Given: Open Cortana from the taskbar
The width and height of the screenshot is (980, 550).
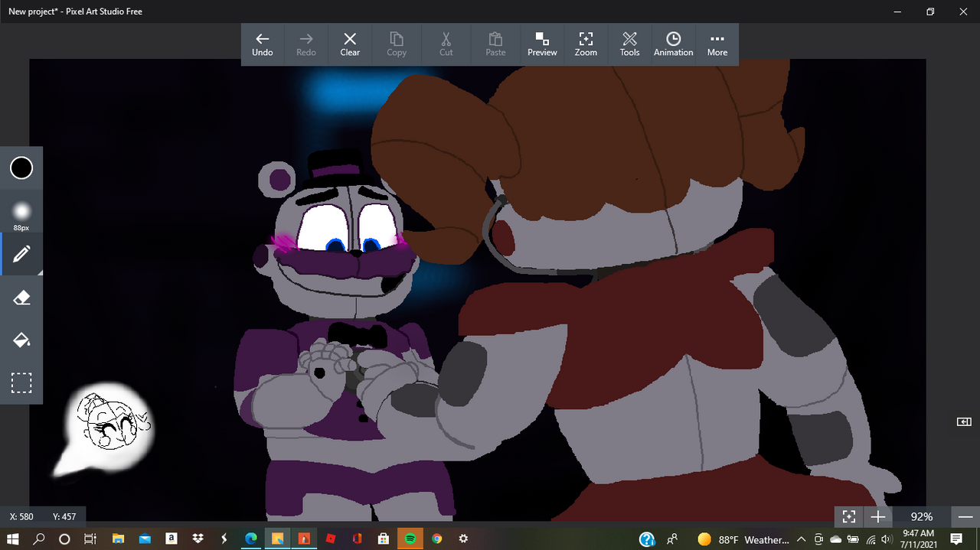Looking at the screenshot, I should point(64,539).
